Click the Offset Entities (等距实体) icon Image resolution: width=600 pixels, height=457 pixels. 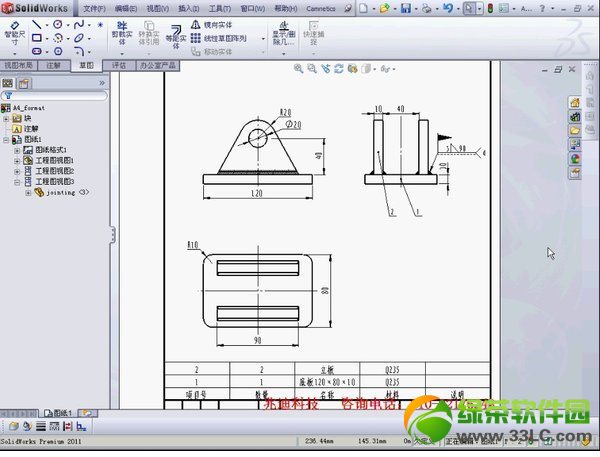coord(176,37)
